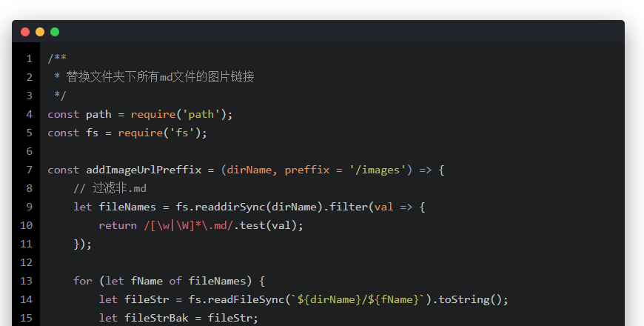Click the 'for' keyword of the loop
Viewport: 644px width, 326px height.
(82, 281)
